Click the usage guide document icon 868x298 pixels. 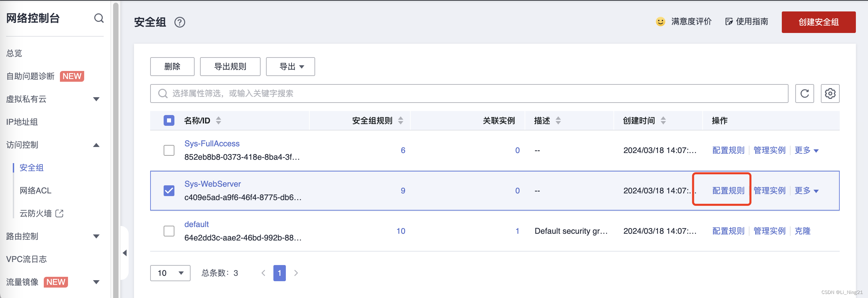(x=729, y=22)
